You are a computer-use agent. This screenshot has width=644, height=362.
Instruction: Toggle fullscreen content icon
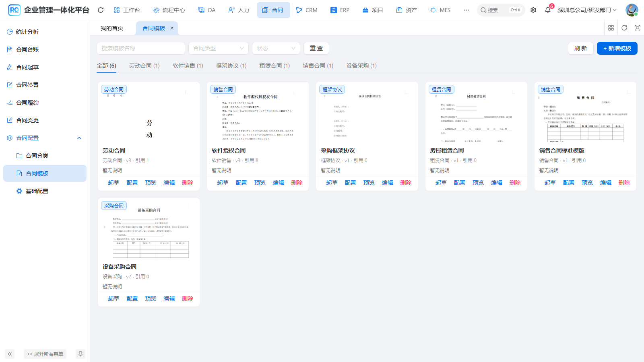pyautogui.click(x=638, y=28)
